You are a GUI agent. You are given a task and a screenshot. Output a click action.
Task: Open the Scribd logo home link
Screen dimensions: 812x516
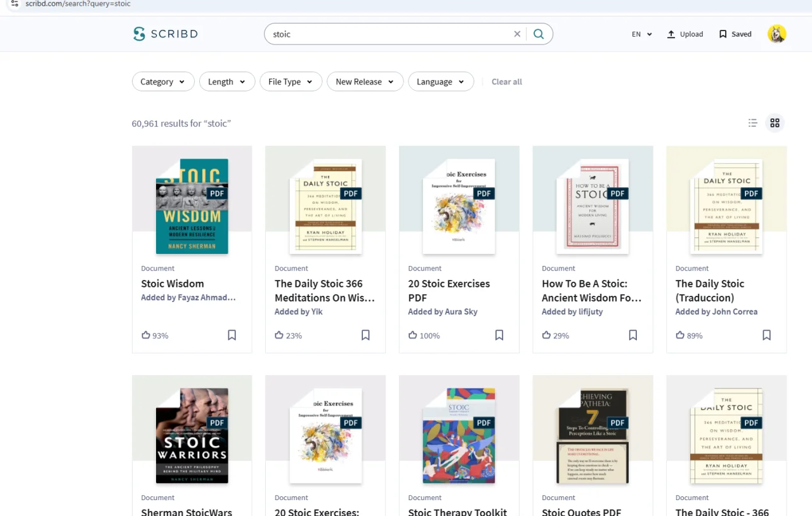pyautogui.click(x=166, y=34)
